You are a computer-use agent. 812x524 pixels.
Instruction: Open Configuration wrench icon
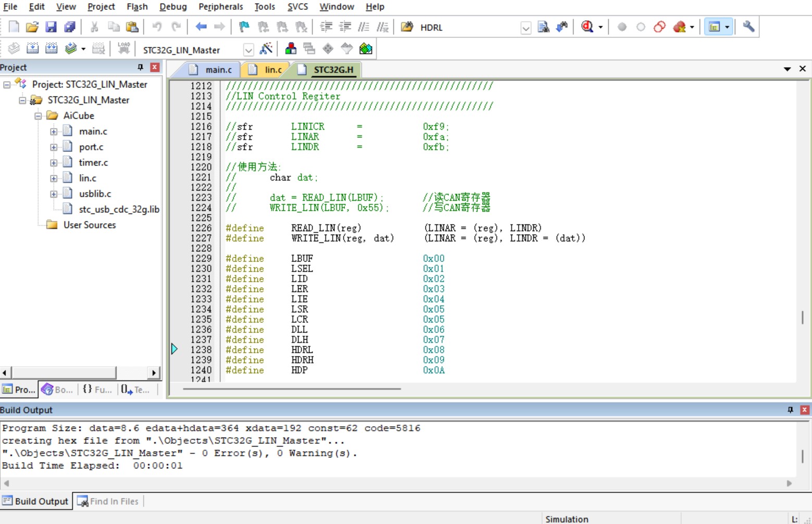(748, 27)
